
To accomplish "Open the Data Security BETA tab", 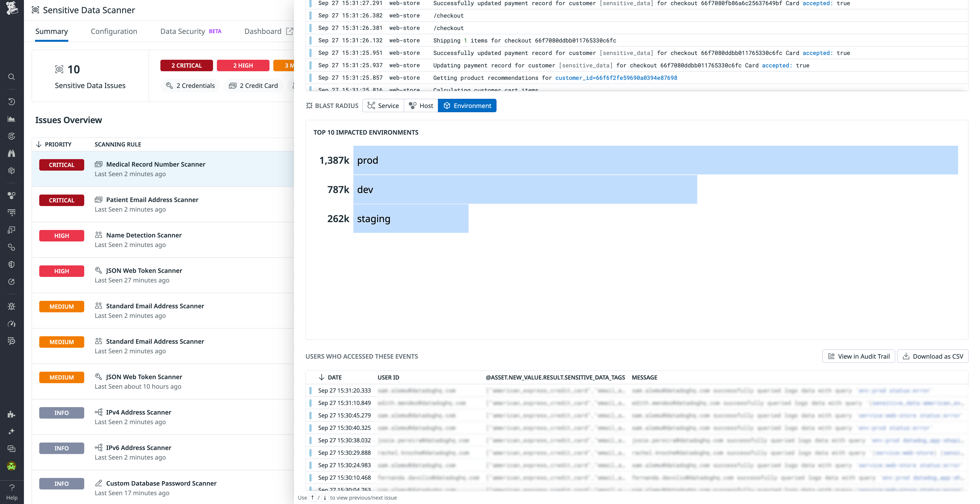I will [x=183, y=31].
